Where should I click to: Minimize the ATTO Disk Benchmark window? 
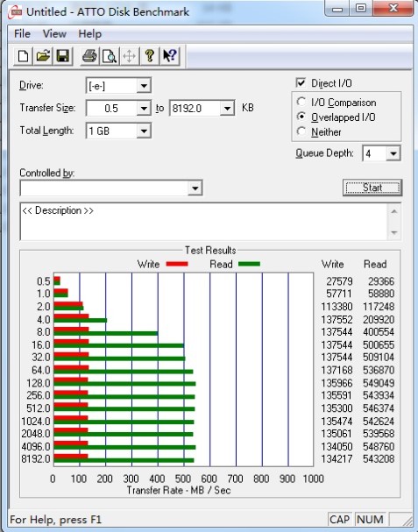tap(337, 9)
